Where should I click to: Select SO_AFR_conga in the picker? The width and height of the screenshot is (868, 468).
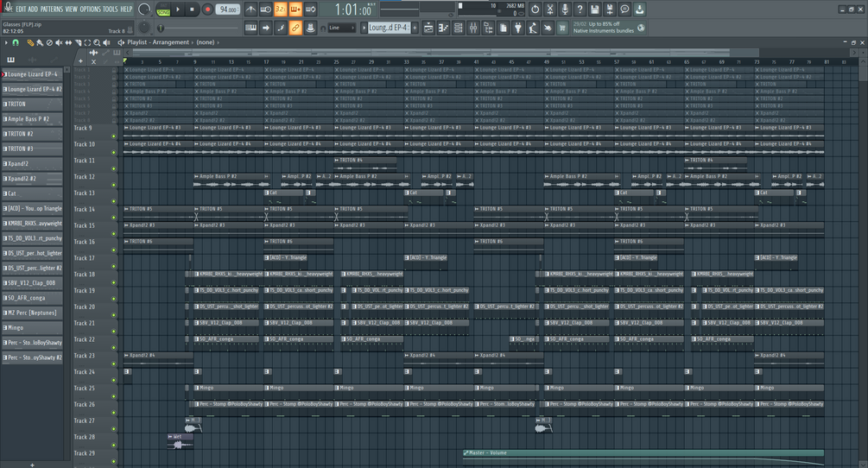coord(32,298)
